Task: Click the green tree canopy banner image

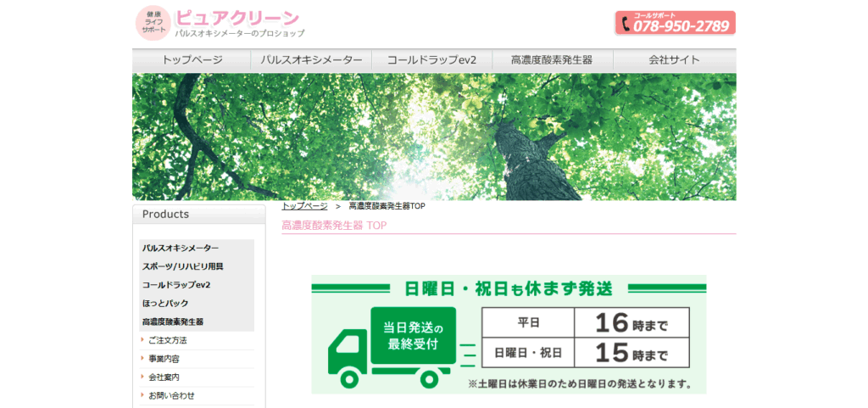Action: point(434,137)
